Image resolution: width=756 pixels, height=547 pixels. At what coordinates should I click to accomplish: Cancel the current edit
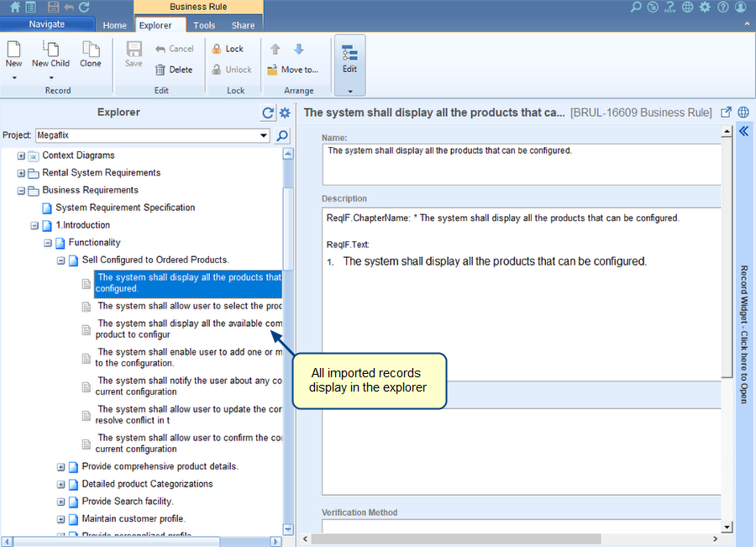coord(175,49)
